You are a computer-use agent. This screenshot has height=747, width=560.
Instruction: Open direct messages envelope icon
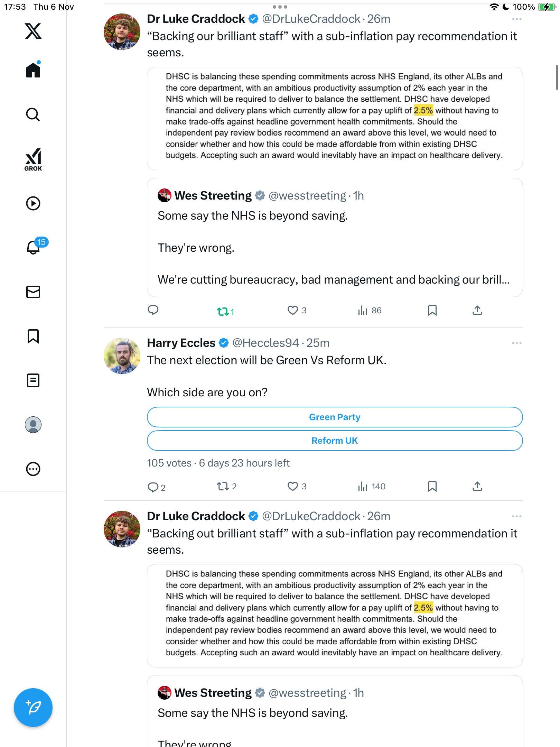[33, 292]
